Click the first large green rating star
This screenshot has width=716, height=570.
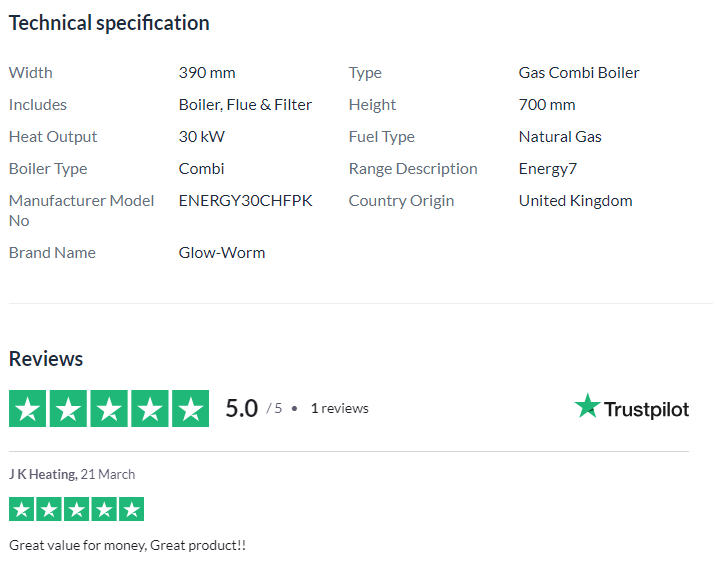coord(27,408)
